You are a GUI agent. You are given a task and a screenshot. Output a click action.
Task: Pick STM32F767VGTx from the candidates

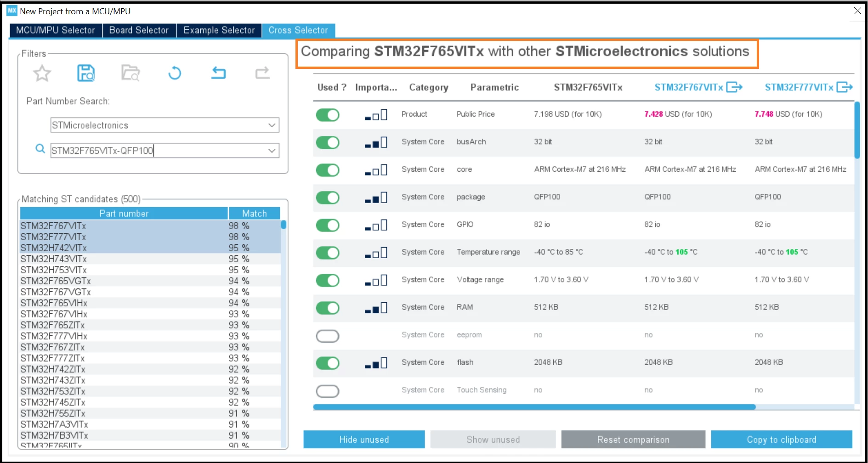point(150,292)
